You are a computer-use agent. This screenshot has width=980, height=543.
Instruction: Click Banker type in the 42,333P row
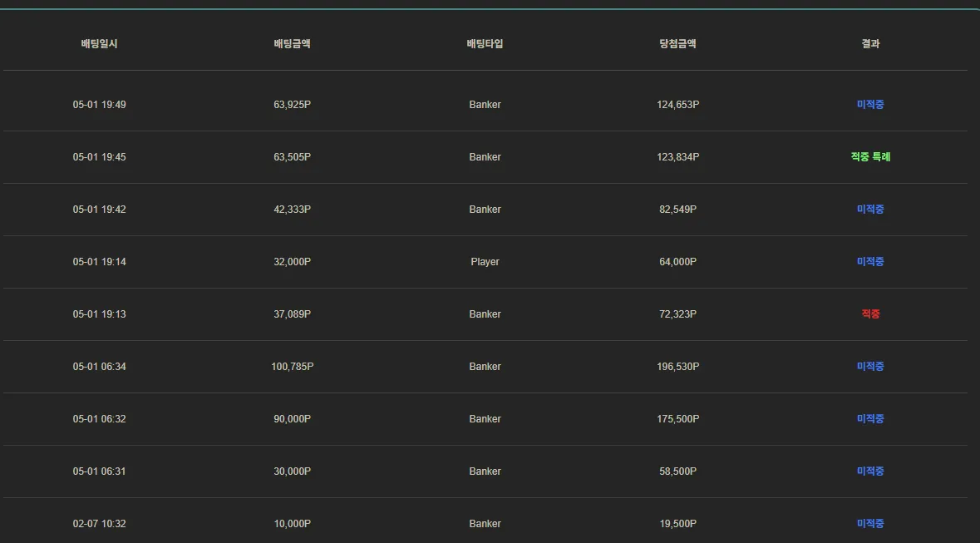[x=485, y=209]
